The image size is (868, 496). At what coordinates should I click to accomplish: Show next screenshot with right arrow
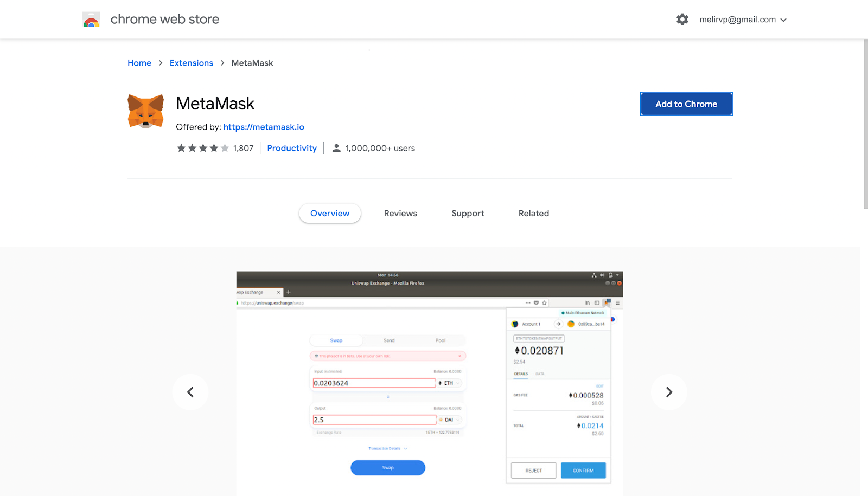coord(669,392)
